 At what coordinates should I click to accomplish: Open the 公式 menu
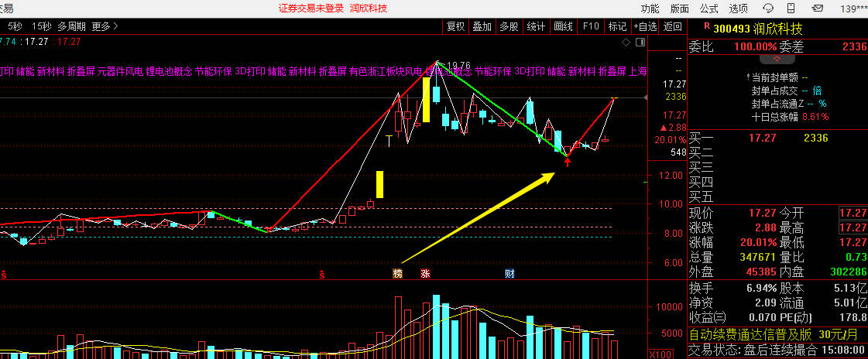pos(708,9)
